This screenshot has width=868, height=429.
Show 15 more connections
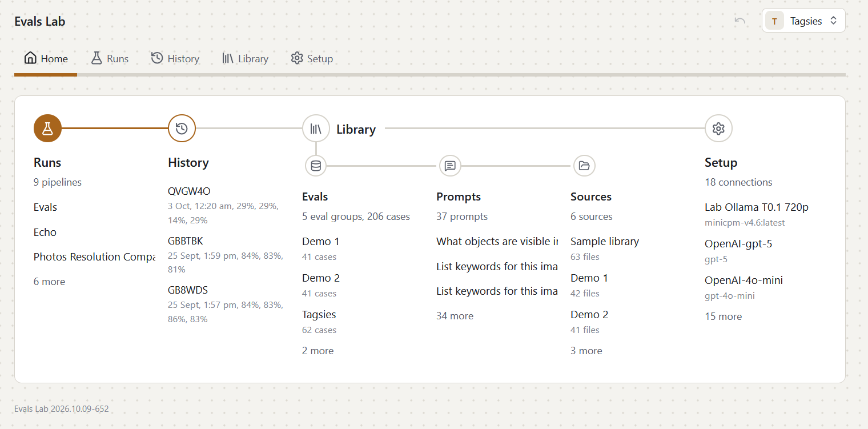724,316
